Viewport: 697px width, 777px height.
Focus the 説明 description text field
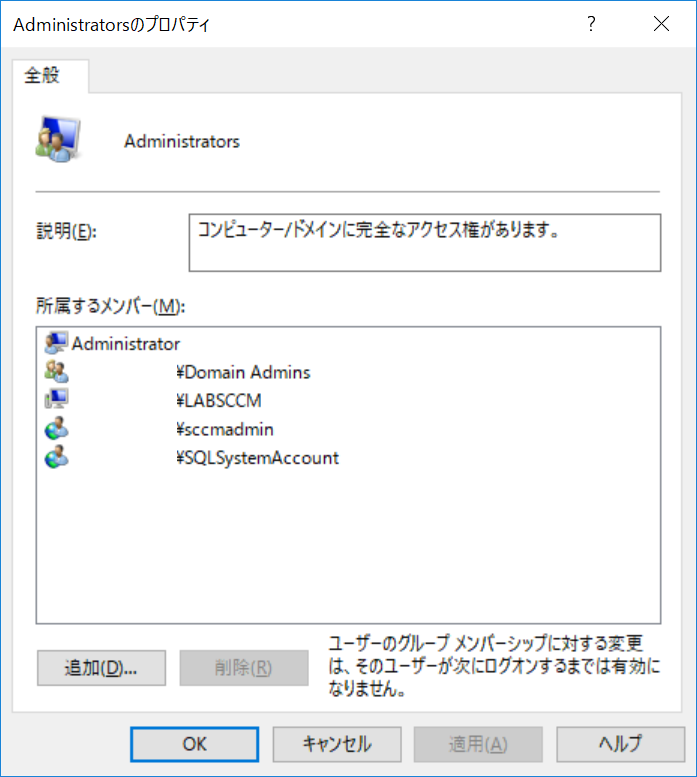(x=425, y=243)
